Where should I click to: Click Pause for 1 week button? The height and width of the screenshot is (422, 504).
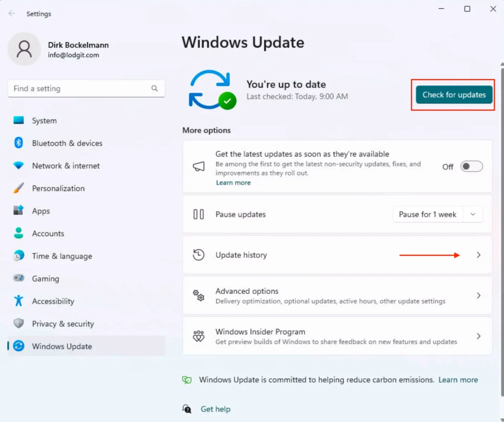point(428,214)
